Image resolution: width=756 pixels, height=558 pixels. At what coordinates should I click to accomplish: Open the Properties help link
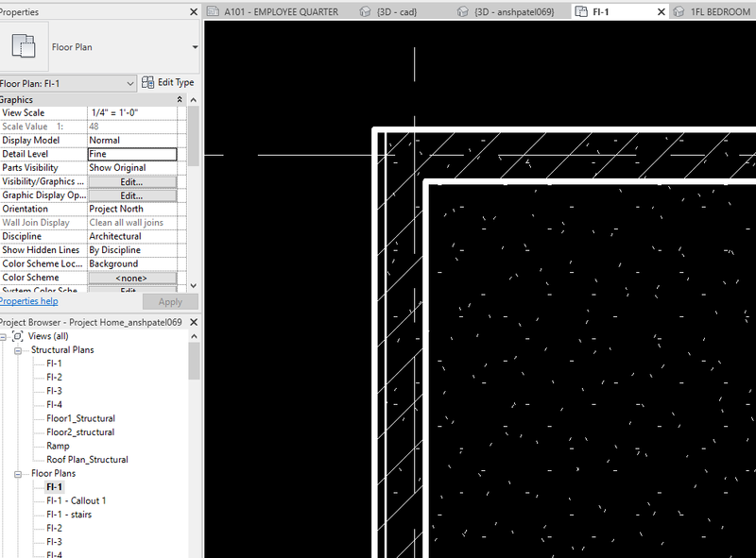point(28,301)
